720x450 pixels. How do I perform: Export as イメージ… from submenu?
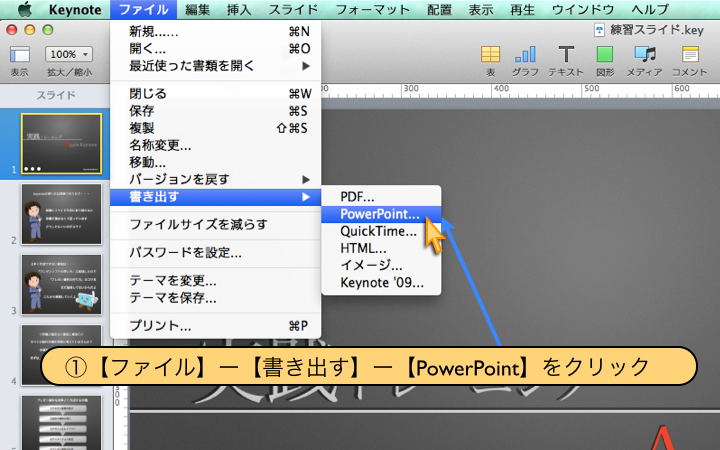(381, 265)
